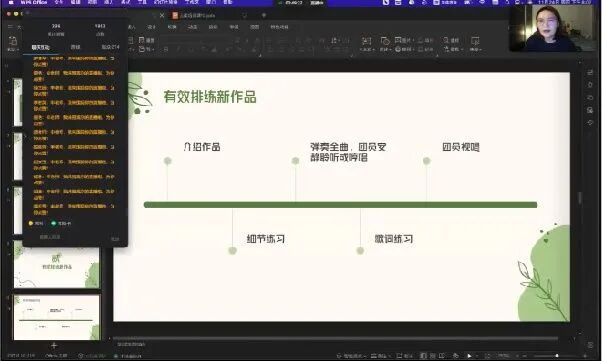Switch to the 切换 ribbon tab
The height and width of the screenshot is (361, 602).
[x=172, y=27]
